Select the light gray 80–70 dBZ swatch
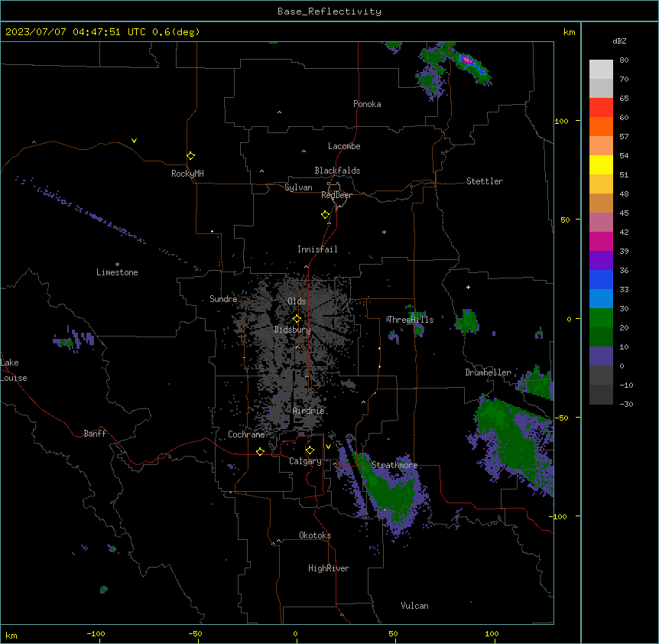659x644 pixels. coord(601,70)
